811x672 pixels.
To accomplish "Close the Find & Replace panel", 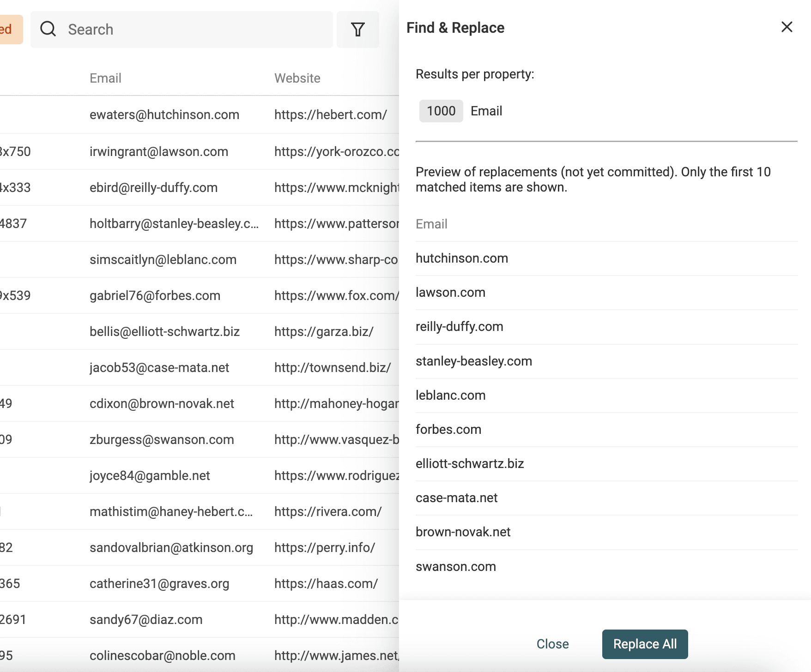I will [x=787, y=27].
